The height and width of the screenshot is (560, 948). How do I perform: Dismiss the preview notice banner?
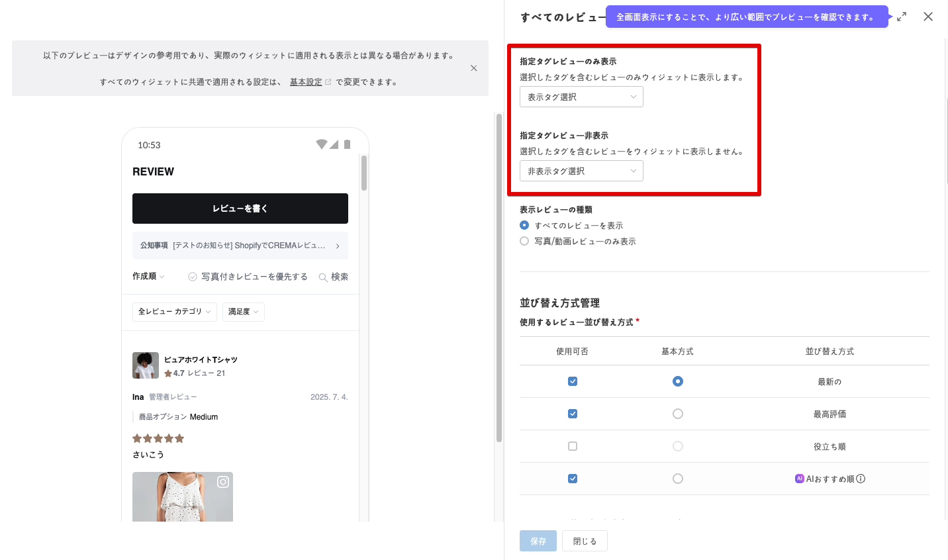[473, 68]
